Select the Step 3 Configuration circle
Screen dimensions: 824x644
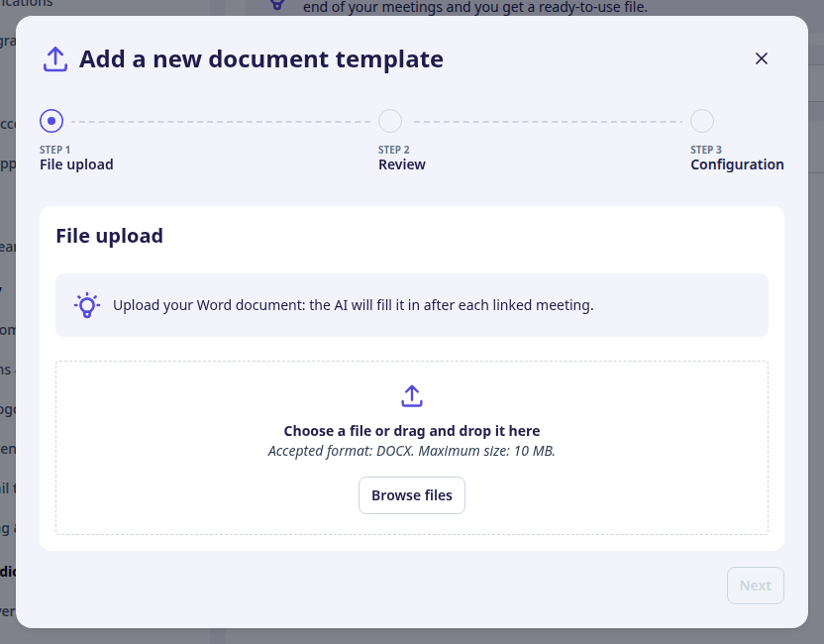tap(702, 121)
